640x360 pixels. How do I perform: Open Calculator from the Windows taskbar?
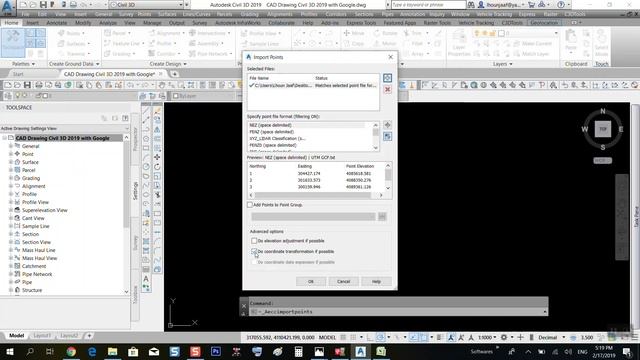[298, 351]
